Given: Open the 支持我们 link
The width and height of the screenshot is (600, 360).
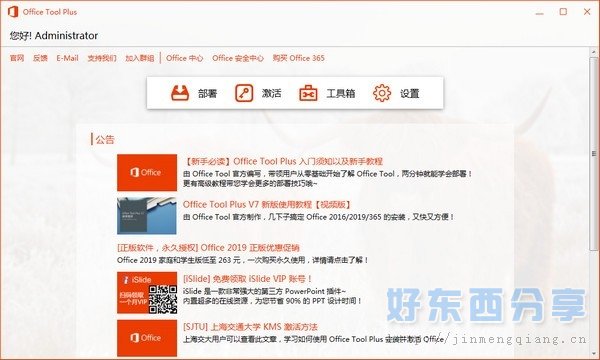Looking at the screenshot, I should click(102, 58).
